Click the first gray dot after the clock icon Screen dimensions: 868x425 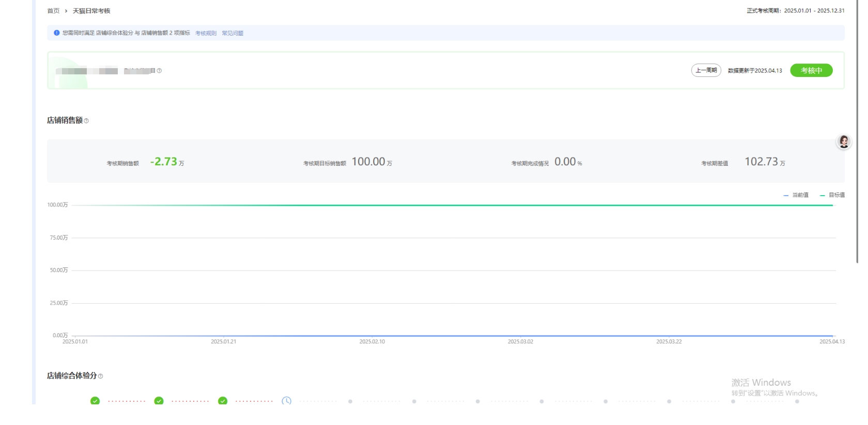(x=350, y=401)
